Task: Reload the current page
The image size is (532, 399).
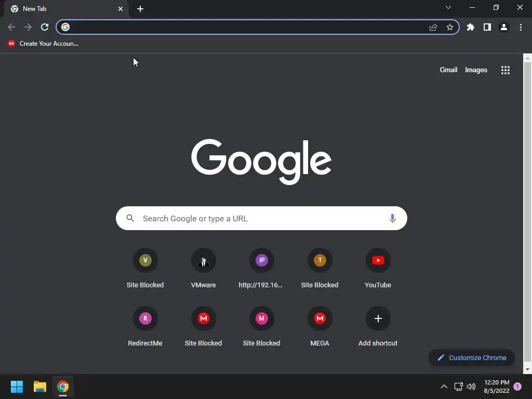Action: pyautogui.click(x=45, y=27)
